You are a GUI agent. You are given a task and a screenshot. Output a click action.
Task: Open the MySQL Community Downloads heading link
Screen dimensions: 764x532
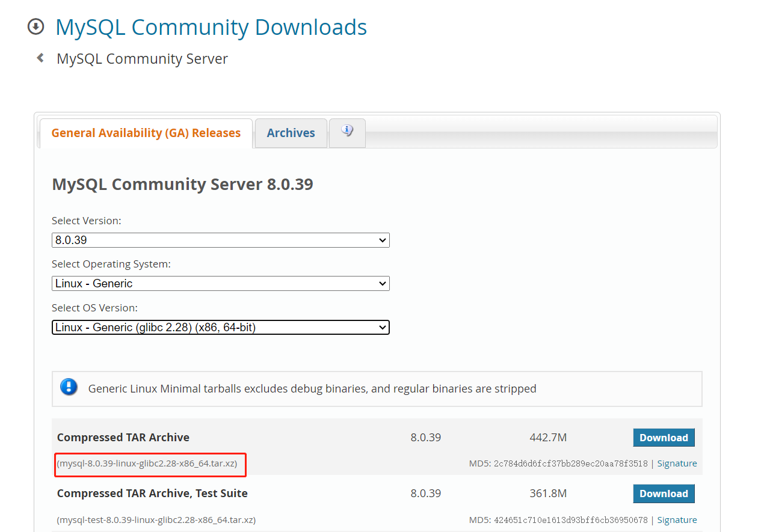211,27
